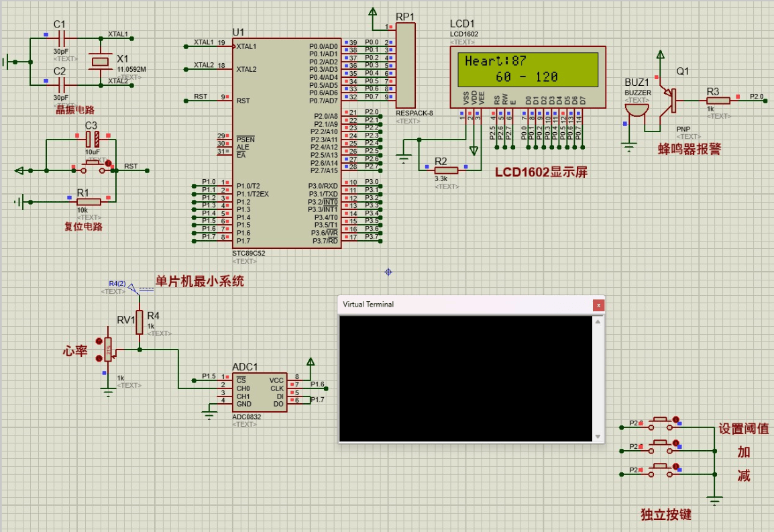Screen dimensions: 774x532
Task: Click the R2 3.3k resistor
Action: pyautogui.click(x=445, y=170)
